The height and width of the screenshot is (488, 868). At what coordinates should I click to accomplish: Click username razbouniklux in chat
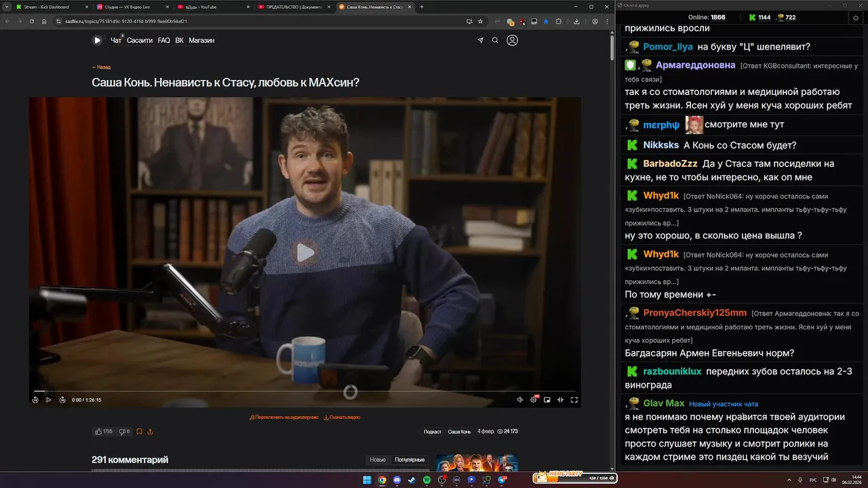click(x=672, y=371)
